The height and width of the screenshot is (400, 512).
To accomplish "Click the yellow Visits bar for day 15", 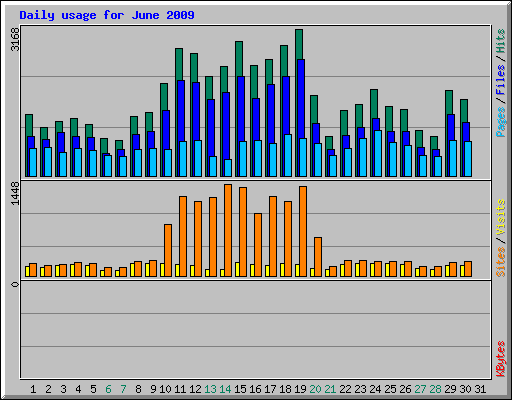I will tap(237, 269).
